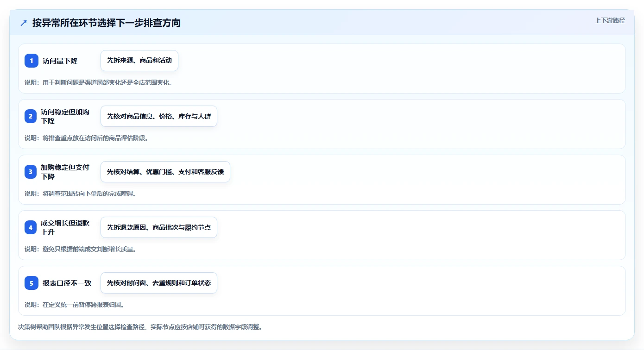
Task: Select step badge number 4
Action: coord(32,227)
